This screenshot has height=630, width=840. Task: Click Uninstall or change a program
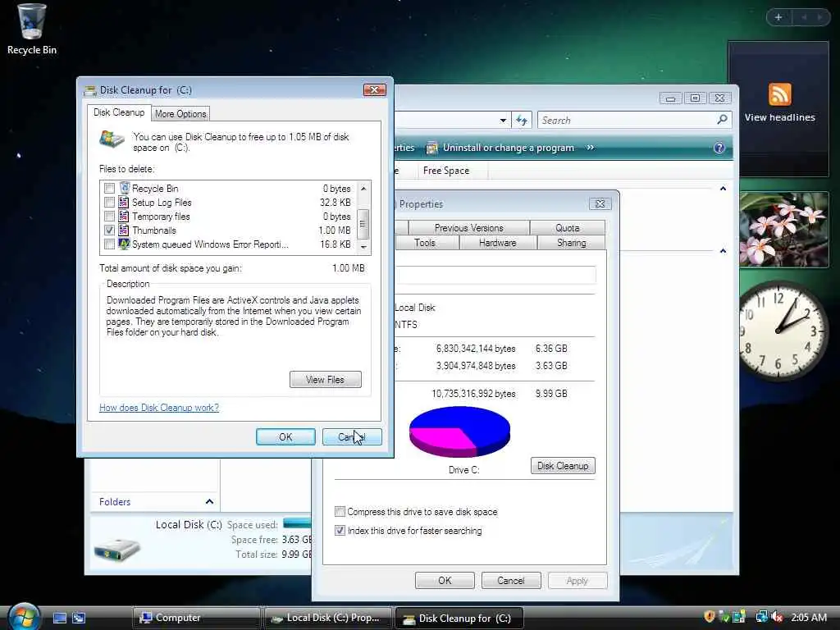coord(508,148)
